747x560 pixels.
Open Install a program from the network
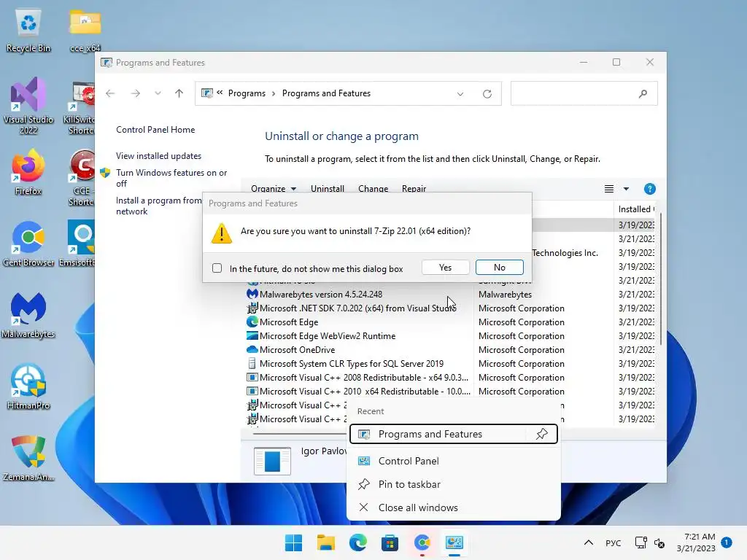click(158, 206)
